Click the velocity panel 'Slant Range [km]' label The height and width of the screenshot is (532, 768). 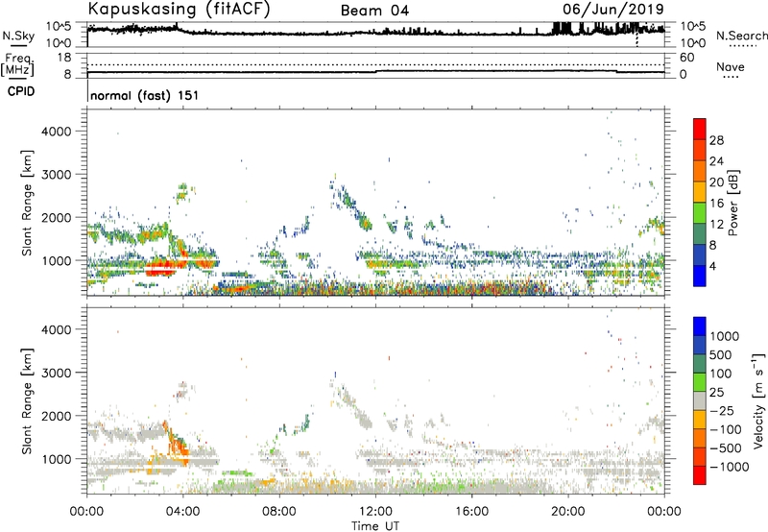coord(27,401)
